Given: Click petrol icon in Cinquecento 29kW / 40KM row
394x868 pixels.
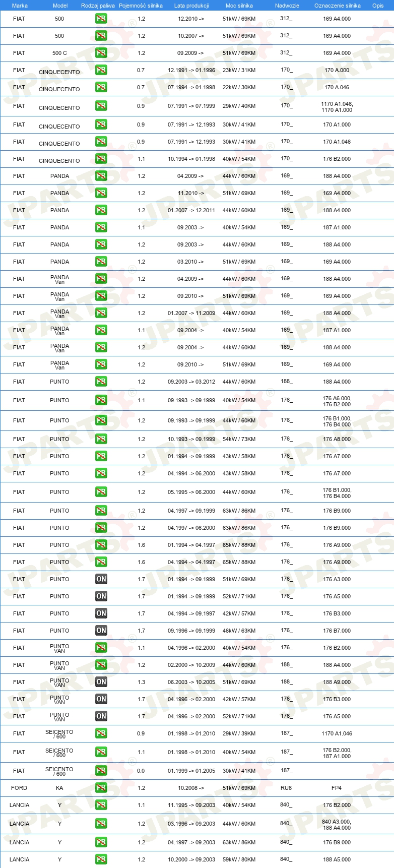Looking at the screenshot, I should click(101, 106).
